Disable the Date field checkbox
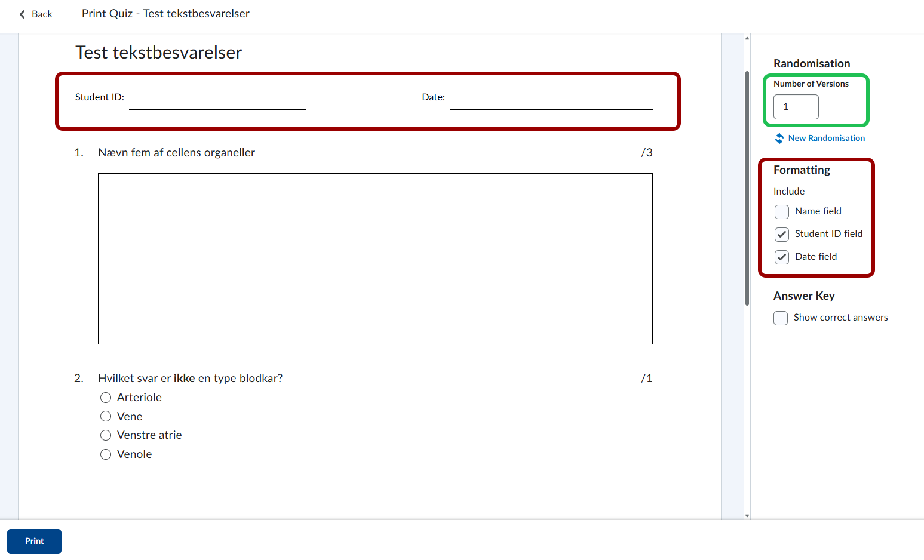The image size is (924, 560). coord(782,257)
